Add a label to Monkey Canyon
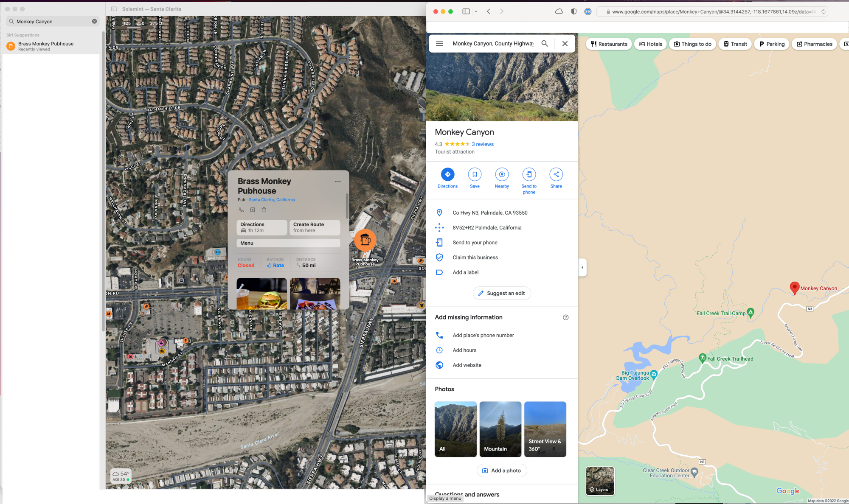Image resolution: width=849 pixels, height=504 pixels. click(502, 272)
